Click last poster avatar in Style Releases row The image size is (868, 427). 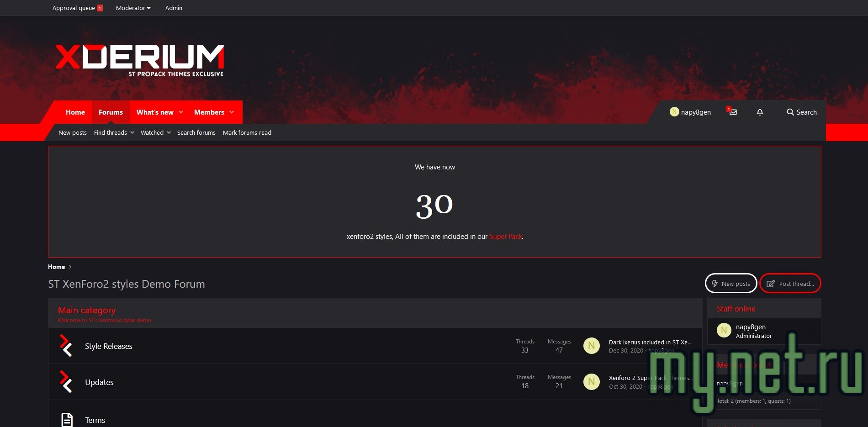tap(591, 346)
